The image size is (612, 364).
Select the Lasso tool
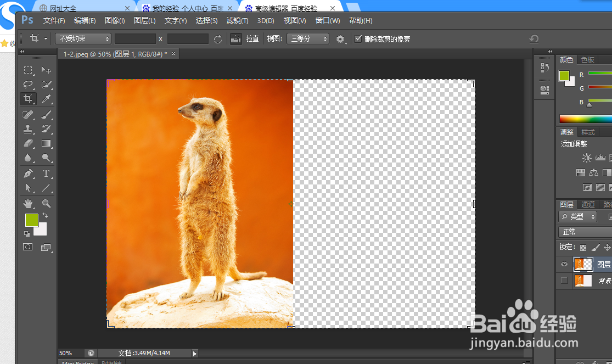[x=27, y=85]
